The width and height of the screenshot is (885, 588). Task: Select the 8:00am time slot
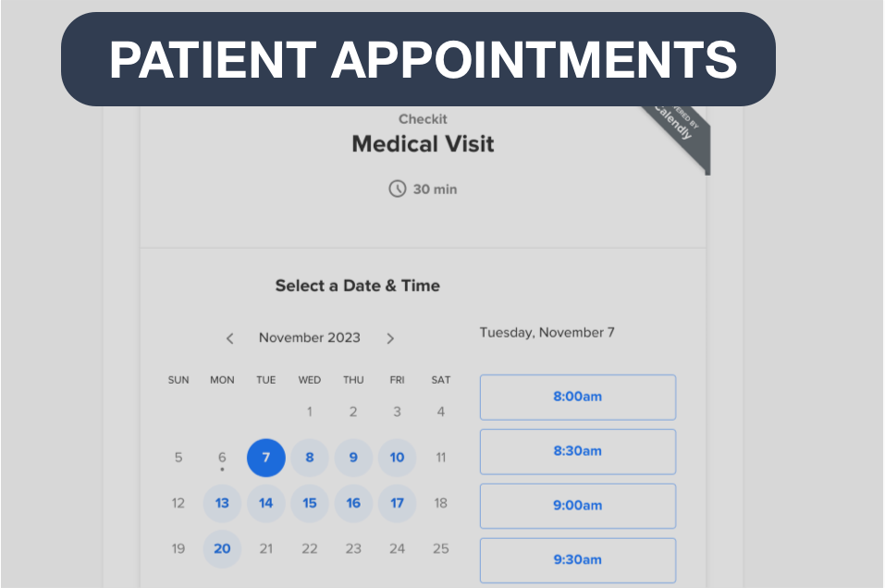click(577, 397)
